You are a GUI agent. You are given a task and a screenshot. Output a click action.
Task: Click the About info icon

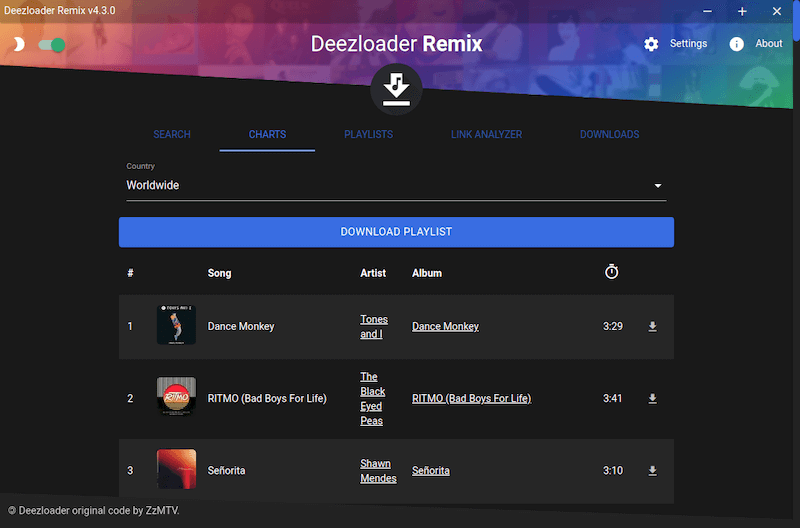736,44
